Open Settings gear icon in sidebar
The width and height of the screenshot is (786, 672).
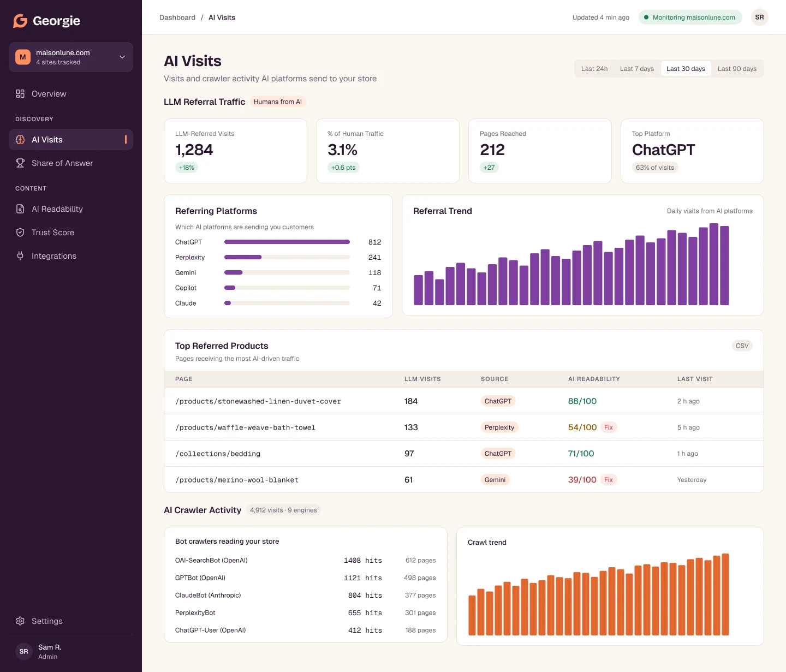tap(20, 621)
